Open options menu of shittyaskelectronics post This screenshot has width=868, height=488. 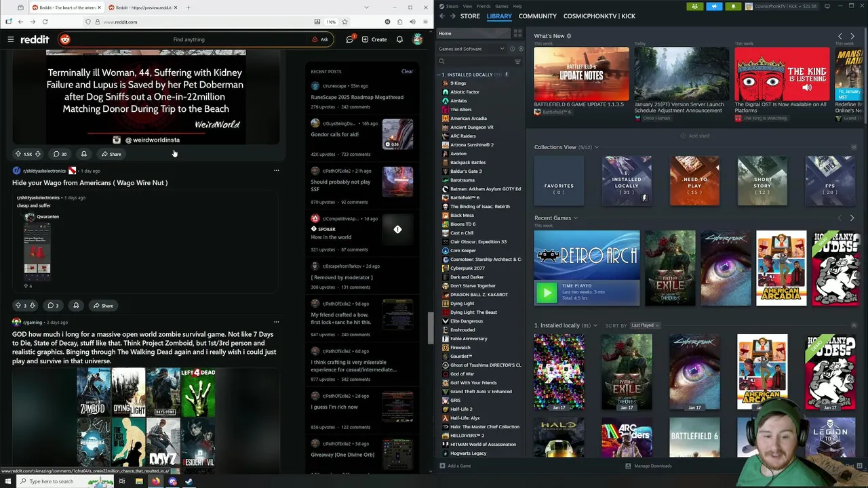[x=276, y=170]
